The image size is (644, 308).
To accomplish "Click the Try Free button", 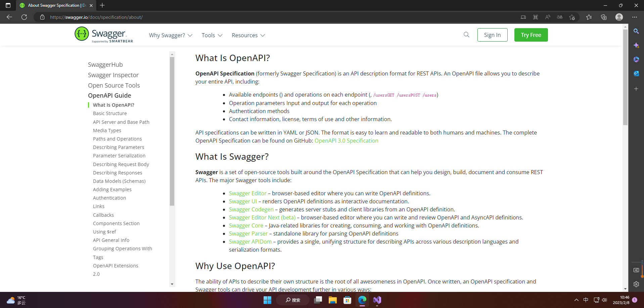I will pos(531,35).
